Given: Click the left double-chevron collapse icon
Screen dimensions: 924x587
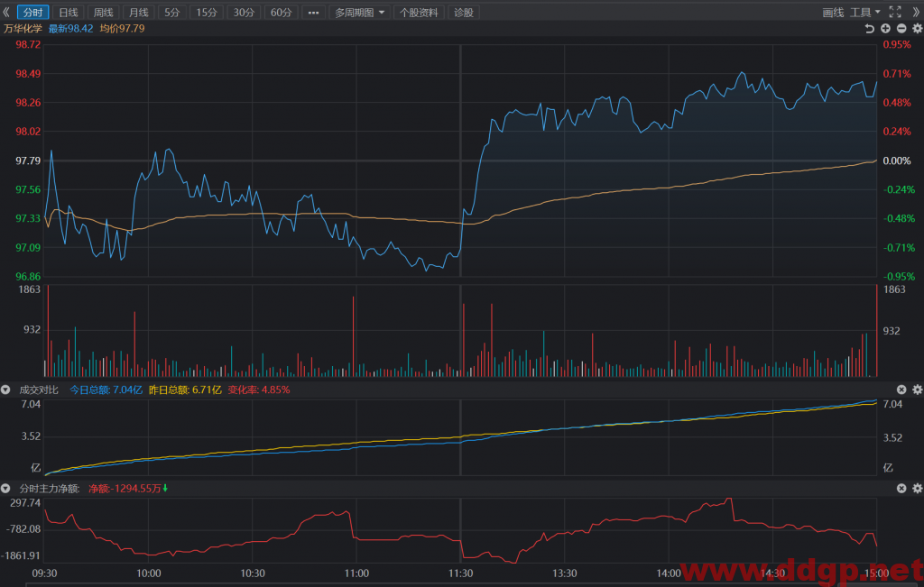Looking at the screenshot, I should click(x=6, y=13).
